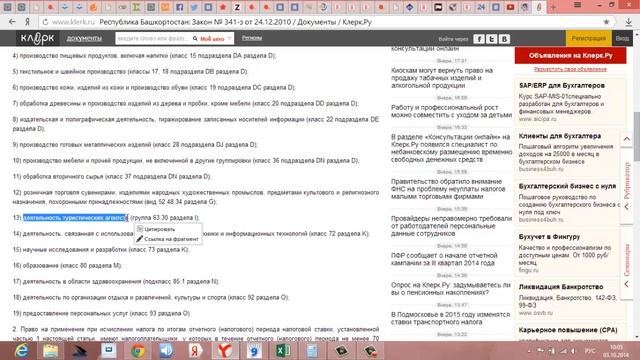Switch to the Facebook browser tab

tap(180, 7)
